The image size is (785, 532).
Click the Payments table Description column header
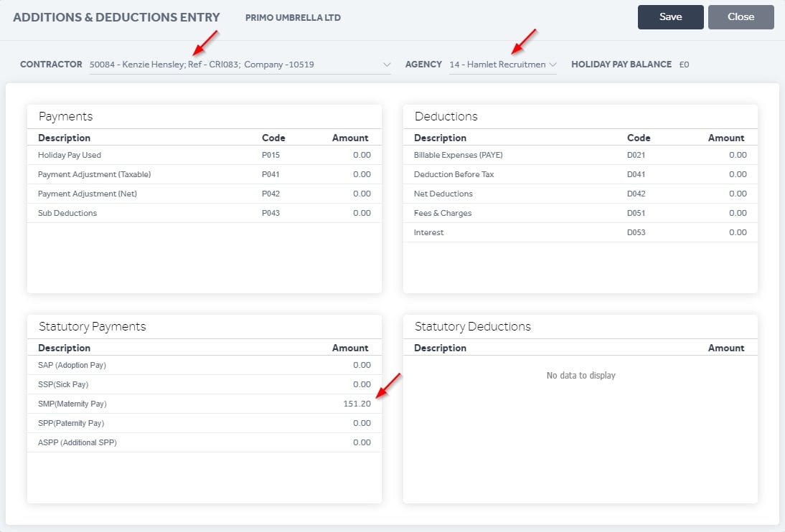coord(64,138)
